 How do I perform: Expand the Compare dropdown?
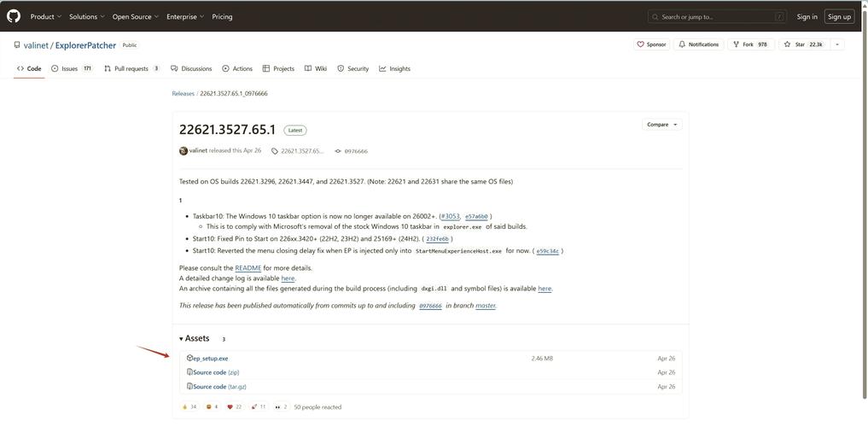661,125
